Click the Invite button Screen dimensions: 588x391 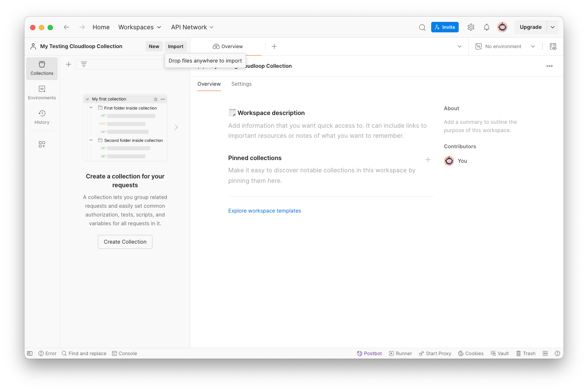[445, 27]
